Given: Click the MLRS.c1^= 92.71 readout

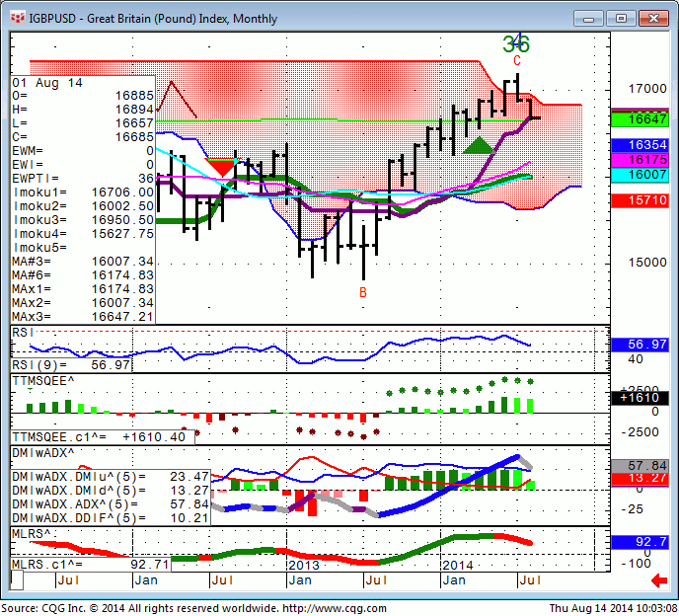Looking at the screenshot, I should 91,565.
